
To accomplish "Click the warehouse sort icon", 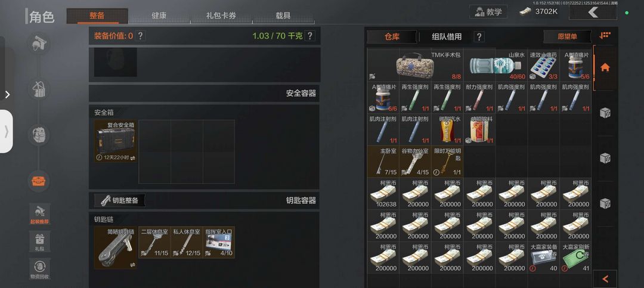I will click(x=605, y=36).
